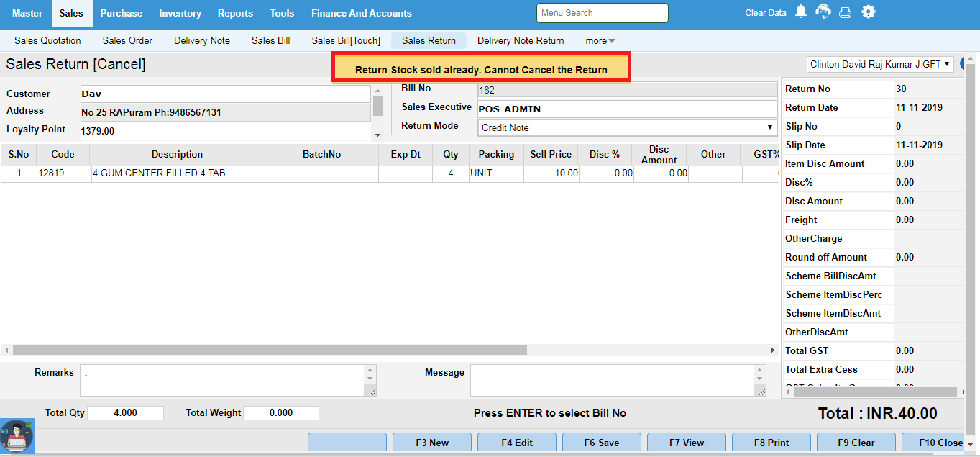Click the summary panel horizontal scrollbar
This screenshot has width=980, height=457.
pos(874,392)
